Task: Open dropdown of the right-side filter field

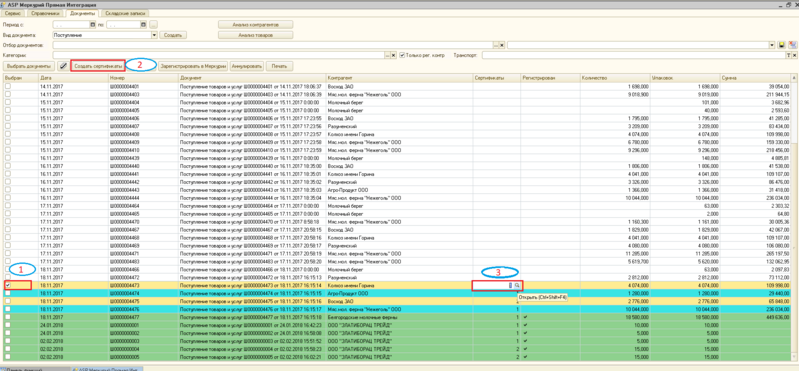Action: [x=771, y=45]
